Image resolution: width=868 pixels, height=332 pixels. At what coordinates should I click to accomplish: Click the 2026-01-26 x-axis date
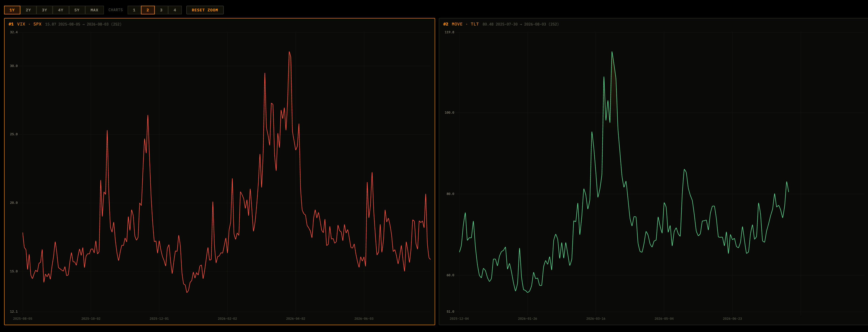click(527, 319)
